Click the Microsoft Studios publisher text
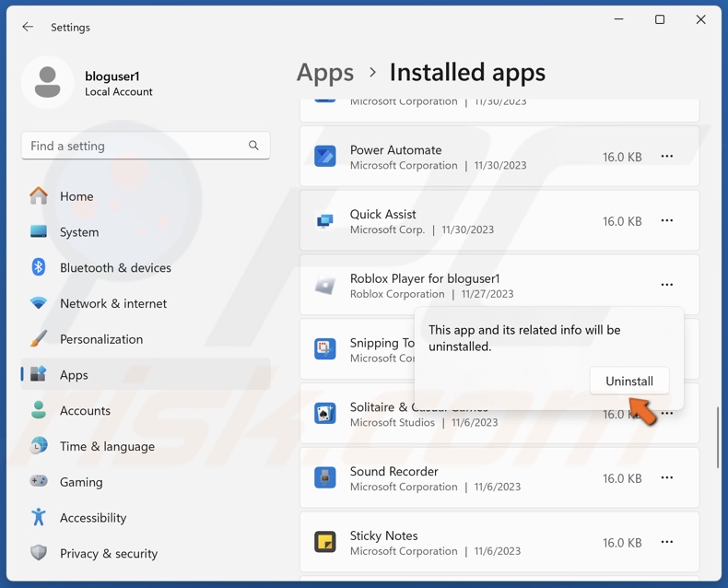This screenshot has width=728, height=588. pos(393,423)
